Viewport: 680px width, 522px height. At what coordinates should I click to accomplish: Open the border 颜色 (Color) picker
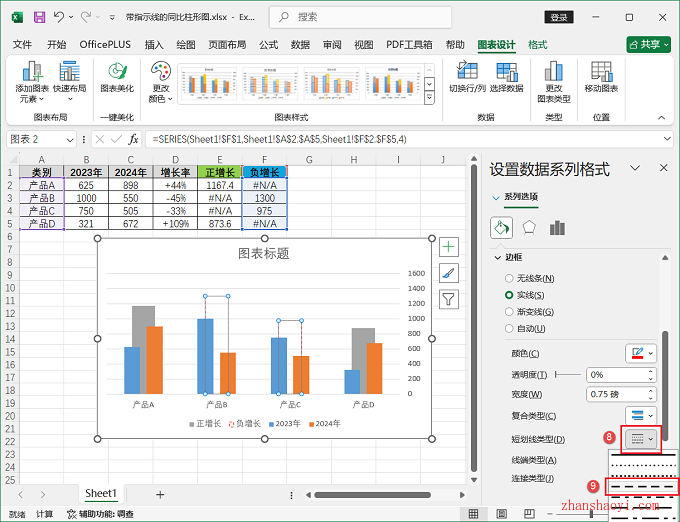point(640,353)
